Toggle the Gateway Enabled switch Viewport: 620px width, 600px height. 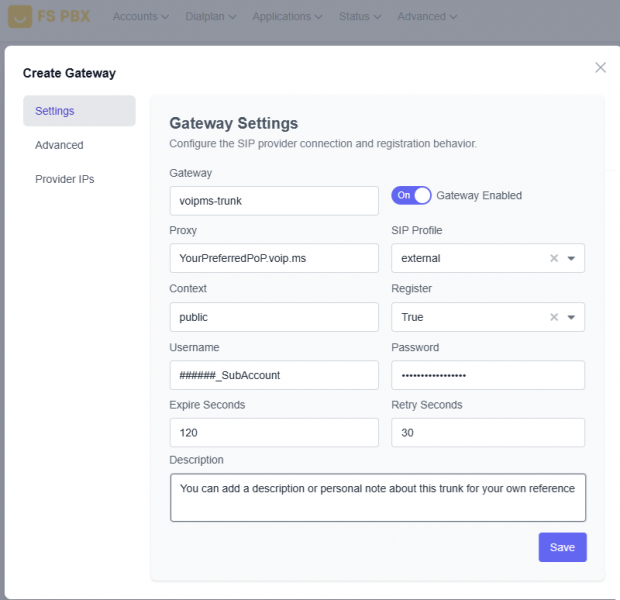coord(411,195)
